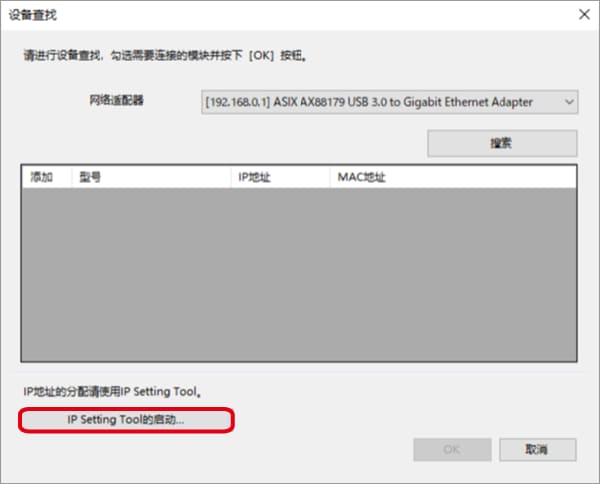Launch IP Setting Tool的启动 button
This screenshot has height=484, width=600.
point(126,420)
